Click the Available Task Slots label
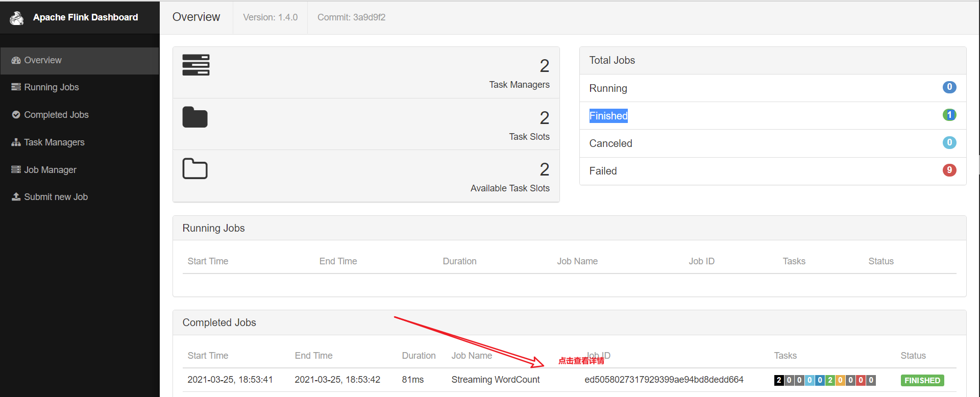Viewport: 980px width, 397px height. (x=510, y=188)
